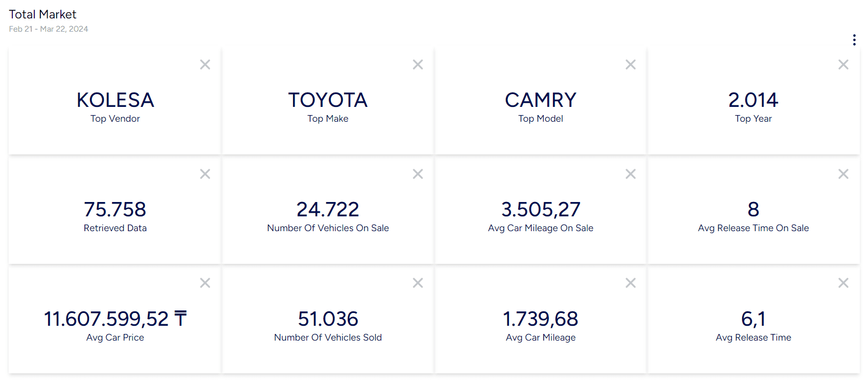Open the three-dot options menu

tap(854, 40)
